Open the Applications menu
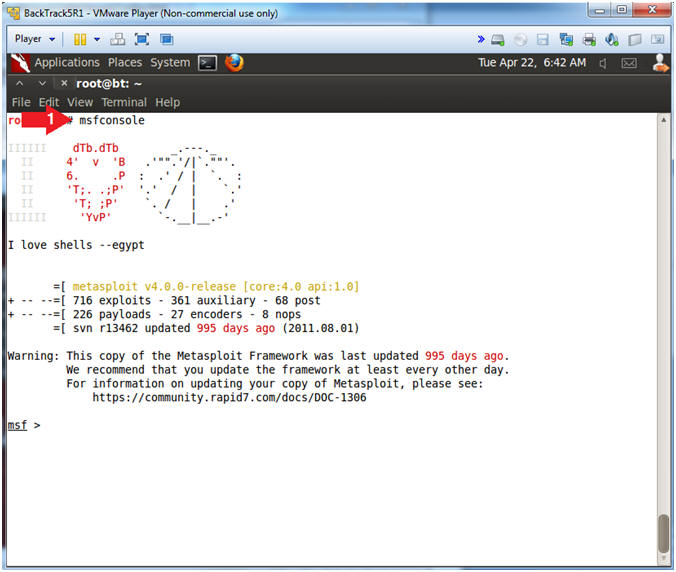676x572 pixels. (x=67, y=63)
